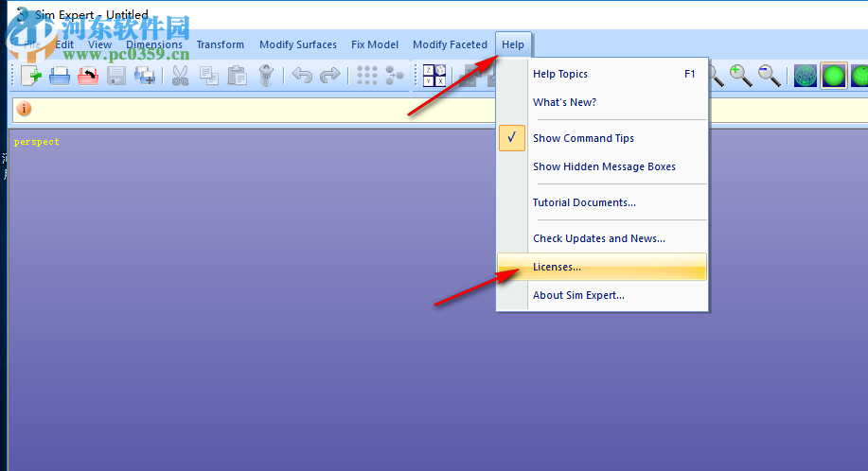Choose Help Topics from the menu
868x471 pixels.
coord(602,74)
